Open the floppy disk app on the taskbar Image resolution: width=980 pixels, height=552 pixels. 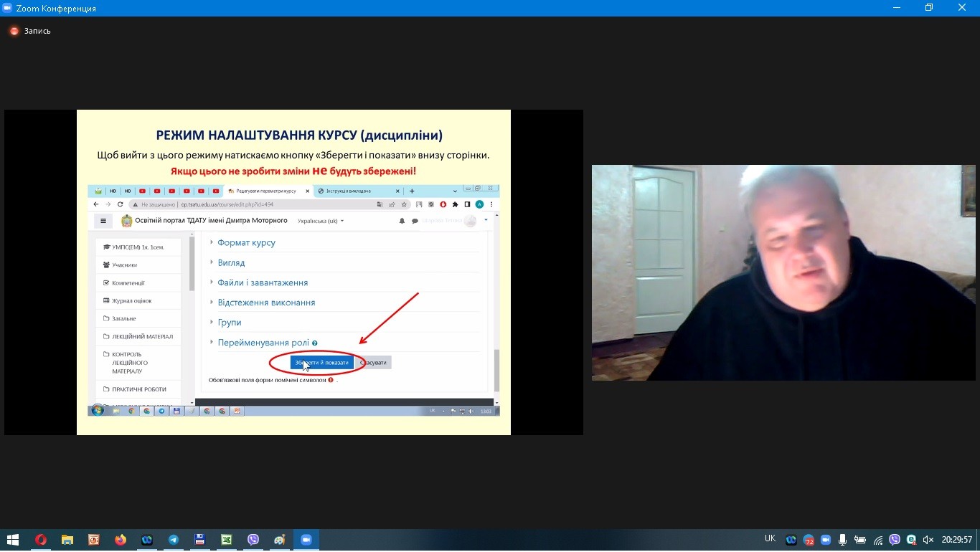click(200, 540)
